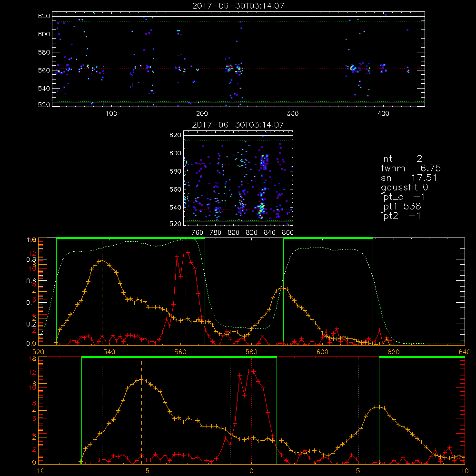Click x-axis label 820 on middle plot
The width and height of the screenshot is (476, 476).
click(252, 233)
